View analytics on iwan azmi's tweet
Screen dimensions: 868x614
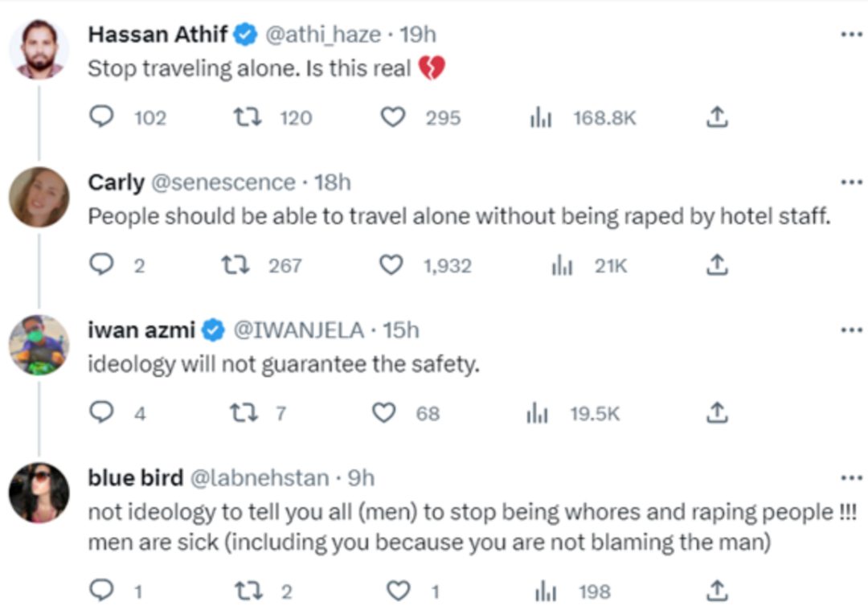[538, 413]
